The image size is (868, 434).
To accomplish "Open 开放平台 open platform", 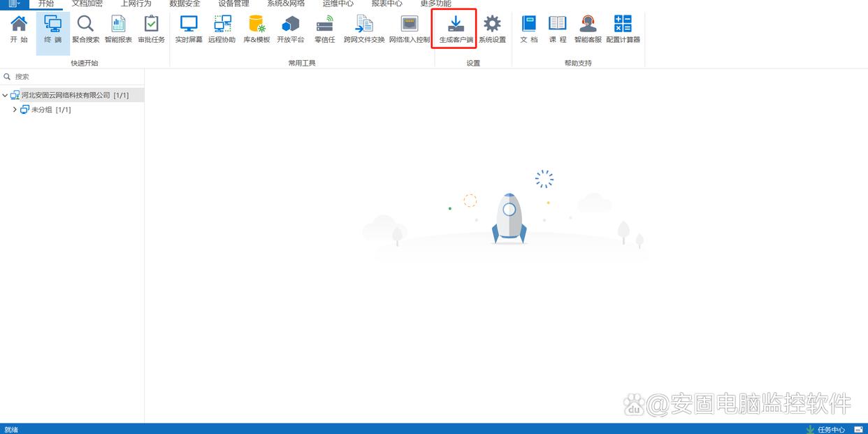I will [x=291, y=29].
